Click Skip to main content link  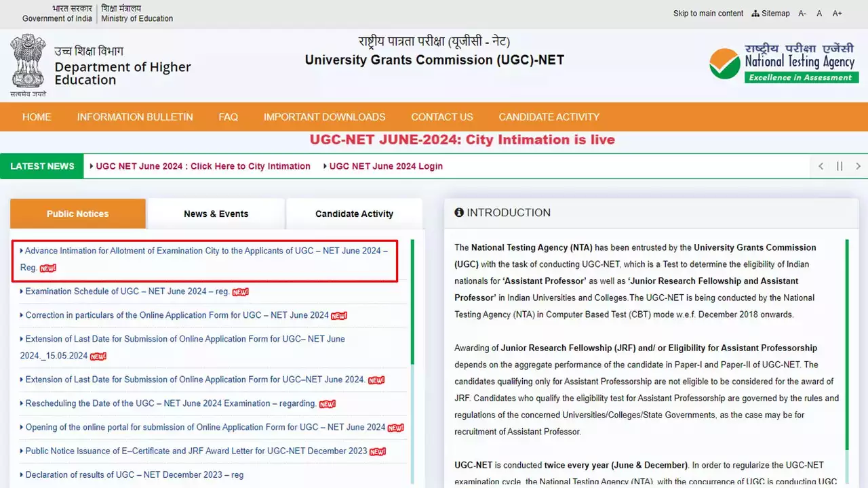coord(708,14)
